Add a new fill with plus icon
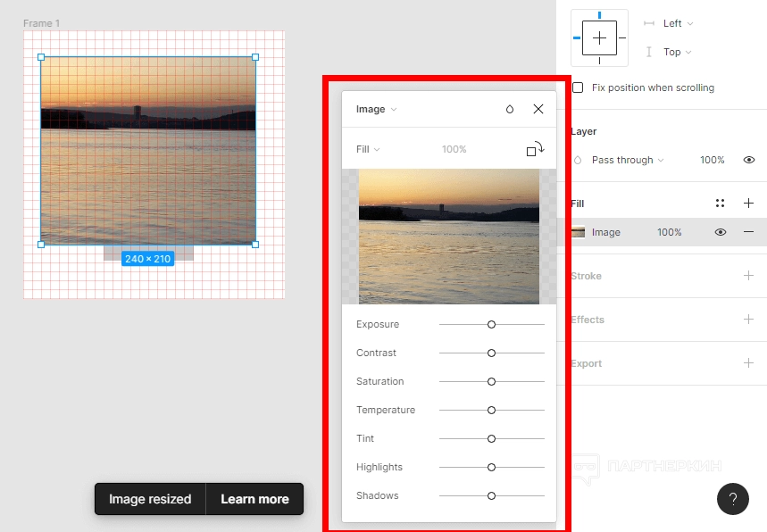The height and width of the screenshot is (532, 767). (748, 203)
